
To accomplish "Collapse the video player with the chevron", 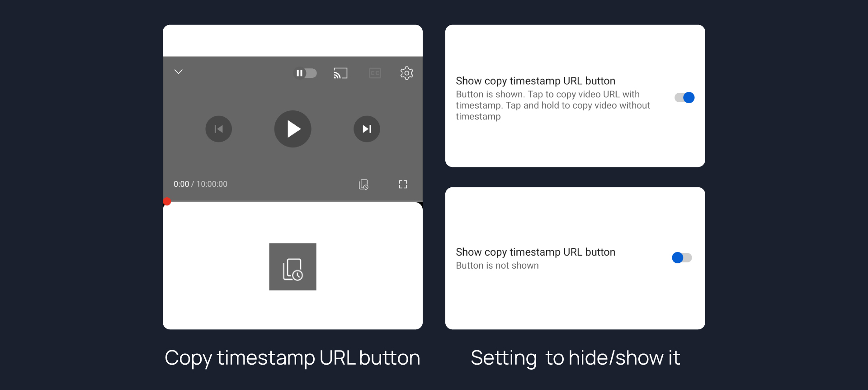I will click(179, 72).
